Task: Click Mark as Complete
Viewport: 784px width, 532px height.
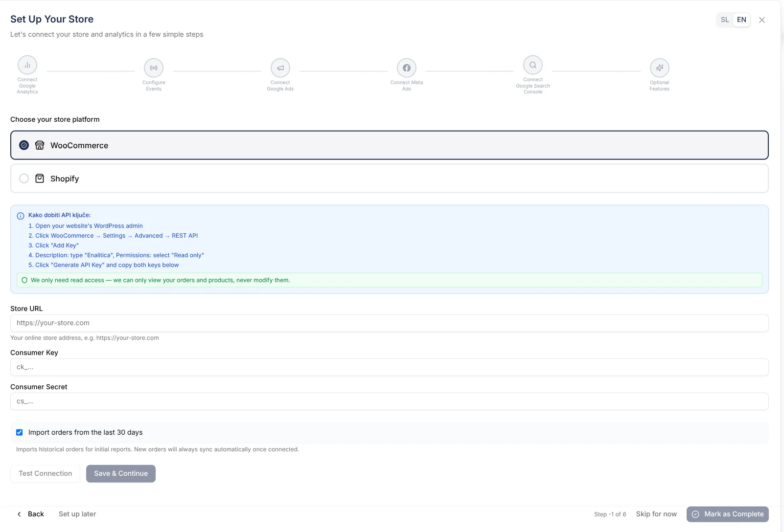Action: (x=727, y=514)
